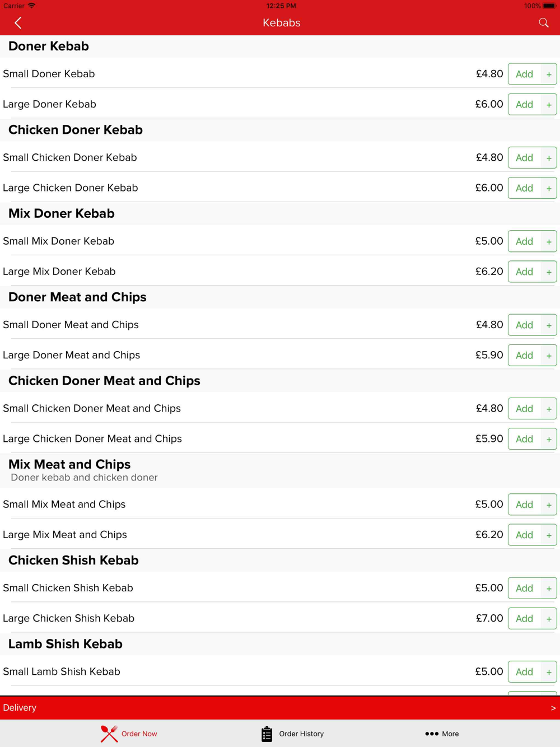The image size is (560, 747).
Task: Add Small Doner Meat and Chips
Action: [x=524, y=325]
